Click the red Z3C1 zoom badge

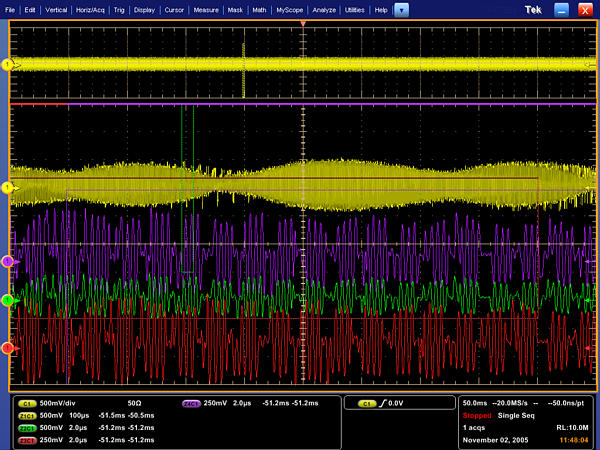[x=27, y=439]
